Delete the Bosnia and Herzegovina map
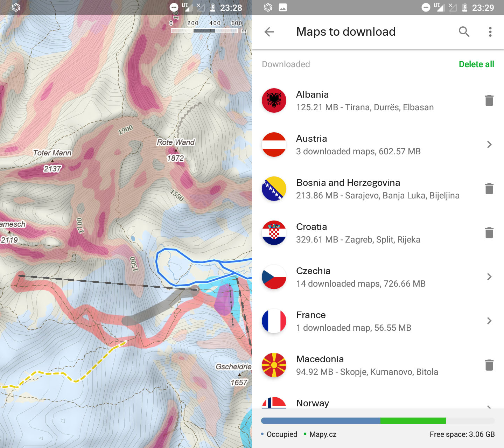Image resolution: width=504 pixels, height=448 pixels. tap(489, 189)
